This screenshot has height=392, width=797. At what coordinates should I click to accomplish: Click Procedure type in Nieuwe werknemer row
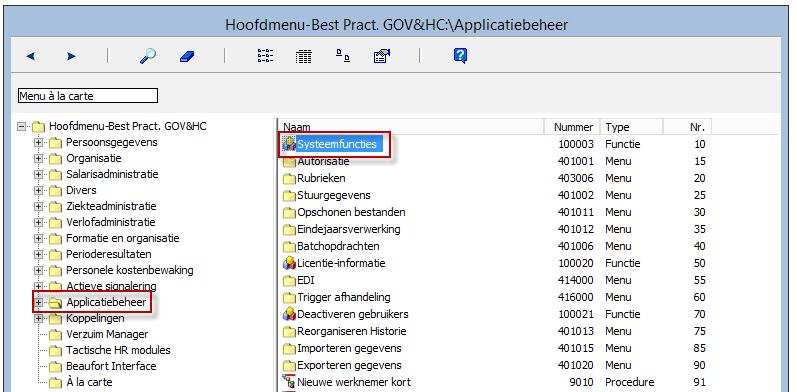[630, 382]
